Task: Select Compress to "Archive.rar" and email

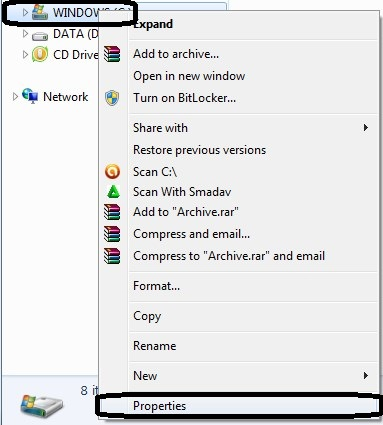Action: (x=239, y=256)
